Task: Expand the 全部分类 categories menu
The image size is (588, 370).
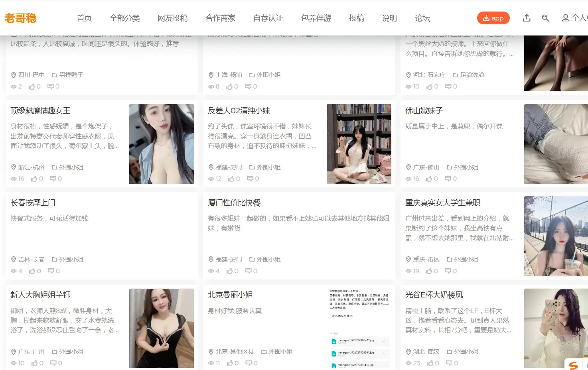Action: (x=125, y=18)
